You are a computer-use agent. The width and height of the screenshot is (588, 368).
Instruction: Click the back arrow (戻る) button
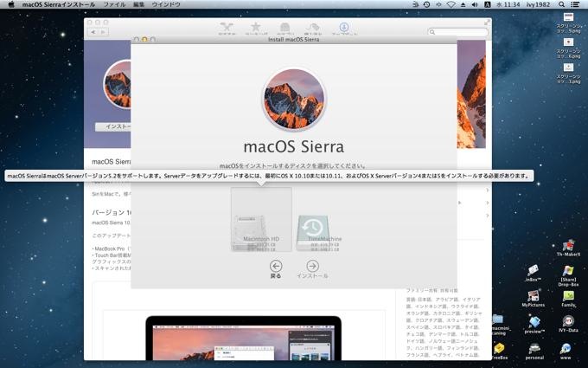pyautogui.click(x=276, y=267)
